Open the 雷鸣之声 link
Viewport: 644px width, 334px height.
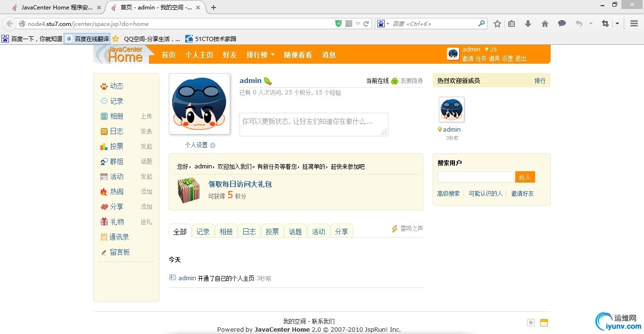click(412, 228)
